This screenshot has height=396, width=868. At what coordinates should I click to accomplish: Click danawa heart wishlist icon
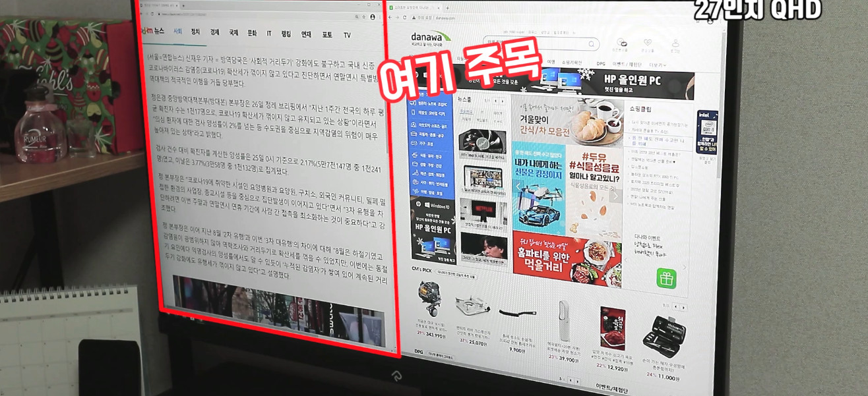point(647,45)
